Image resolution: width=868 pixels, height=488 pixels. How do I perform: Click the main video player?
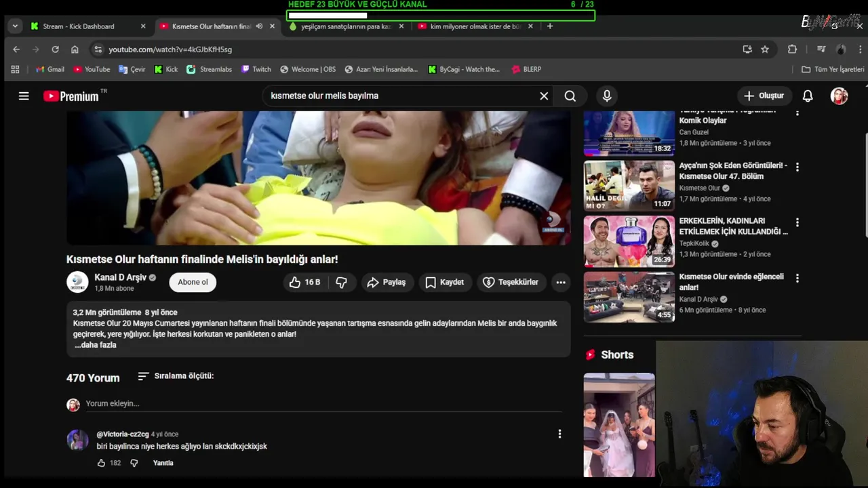coord(319,178)
